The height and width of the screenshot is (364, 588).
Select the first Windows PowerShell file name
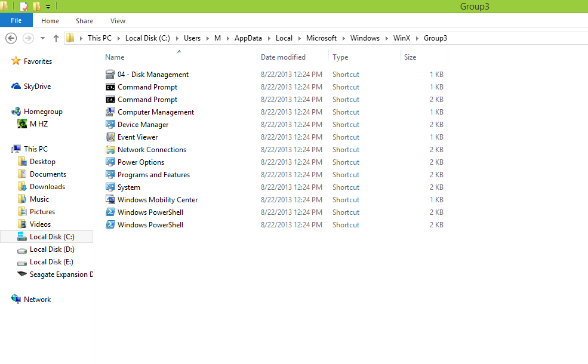pyautogui.click(x=150, y=212)
